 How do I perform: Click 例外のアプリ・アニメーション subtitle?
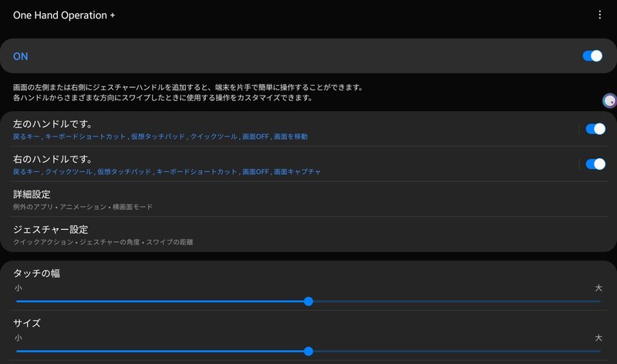[x=83, y=207]
